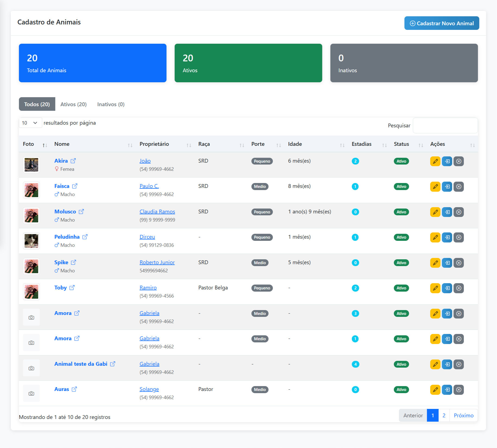Click the gray deactivate icon for Molusco
Screen dimensions: 497x448
tap(459, 212)
